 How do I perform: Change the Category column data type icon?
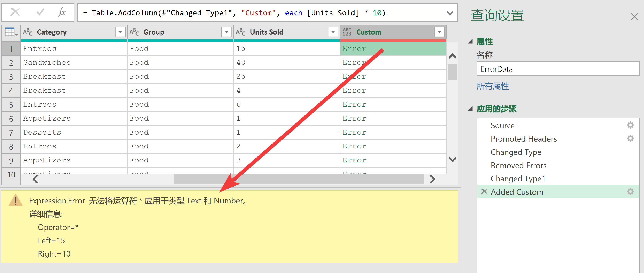[28, 32]
